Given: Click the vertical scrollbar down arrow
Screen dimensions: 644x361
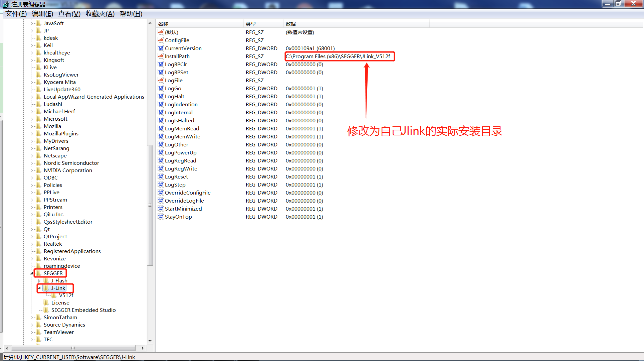Looking at the screenshot, I should pos(150,341).
